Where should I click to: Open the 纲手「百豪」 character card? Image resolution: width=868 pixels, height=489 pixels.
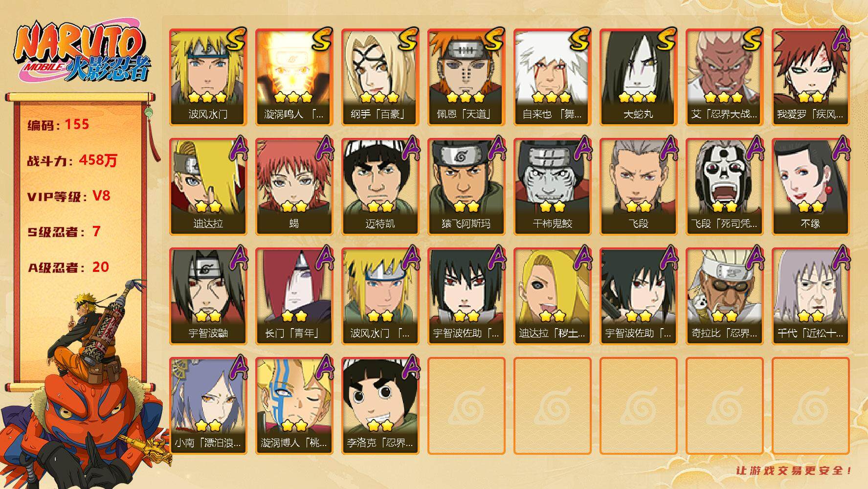(380, 77)
